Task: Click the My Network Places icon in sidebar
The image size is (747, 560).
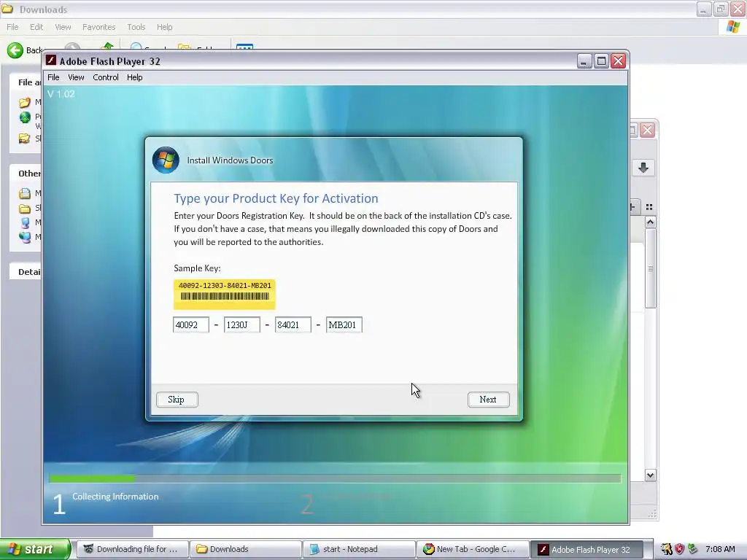Action: tap(25, 237)
